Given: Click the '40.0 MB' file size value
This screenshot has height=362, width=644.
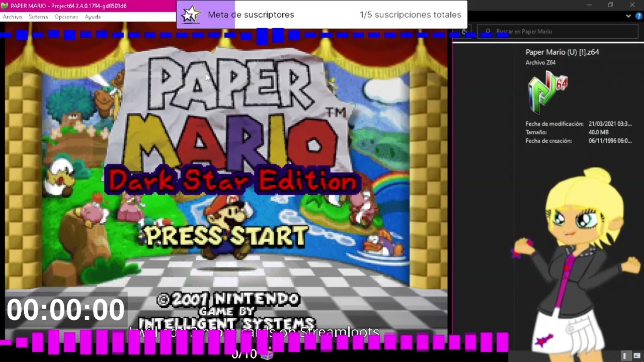Looking at the screenshot, I should [599, 132].
